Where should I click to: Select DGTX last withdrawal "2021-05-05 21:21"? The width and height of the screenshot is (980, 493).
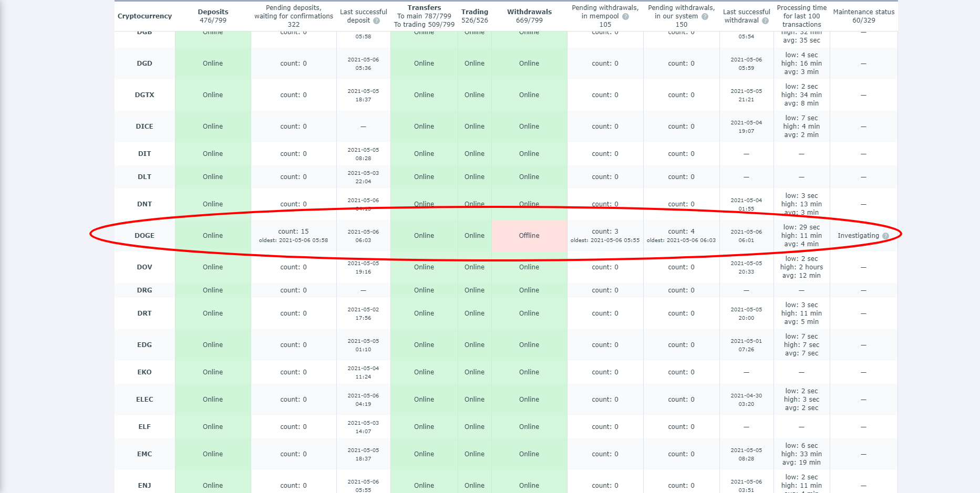pos(746,95)
